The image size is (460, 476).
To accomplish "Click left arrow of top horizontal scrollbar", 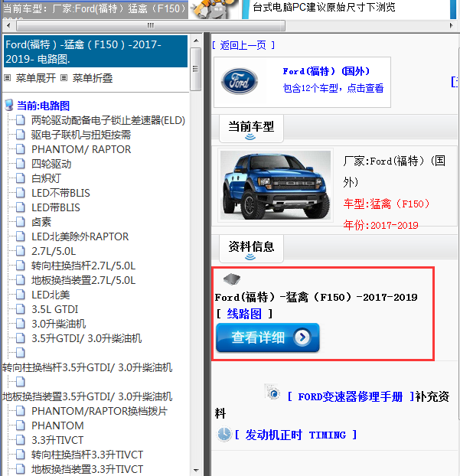I will click(8, 25).
